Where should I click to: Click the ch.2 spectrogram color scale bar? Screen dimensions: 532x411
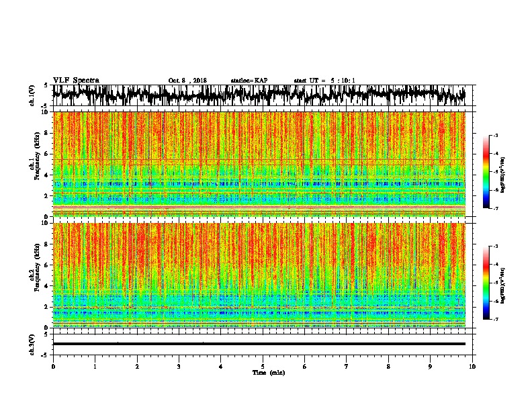point(486,283)
